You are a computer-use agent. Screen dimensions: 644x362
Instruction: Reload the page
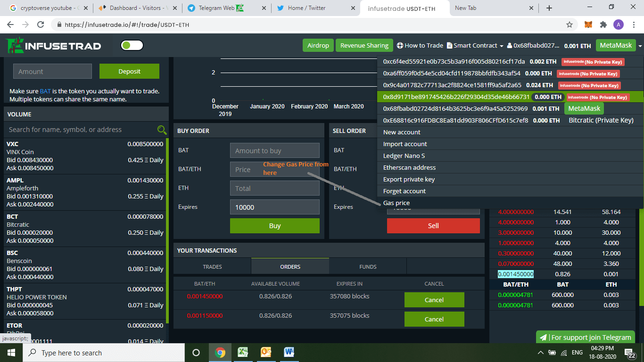pyautogui.click(x=41, y=25)
